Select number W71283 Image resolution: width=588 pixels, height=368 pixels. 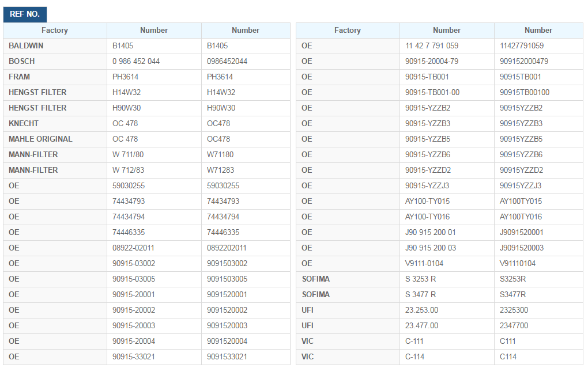click(x=220, y=170)
